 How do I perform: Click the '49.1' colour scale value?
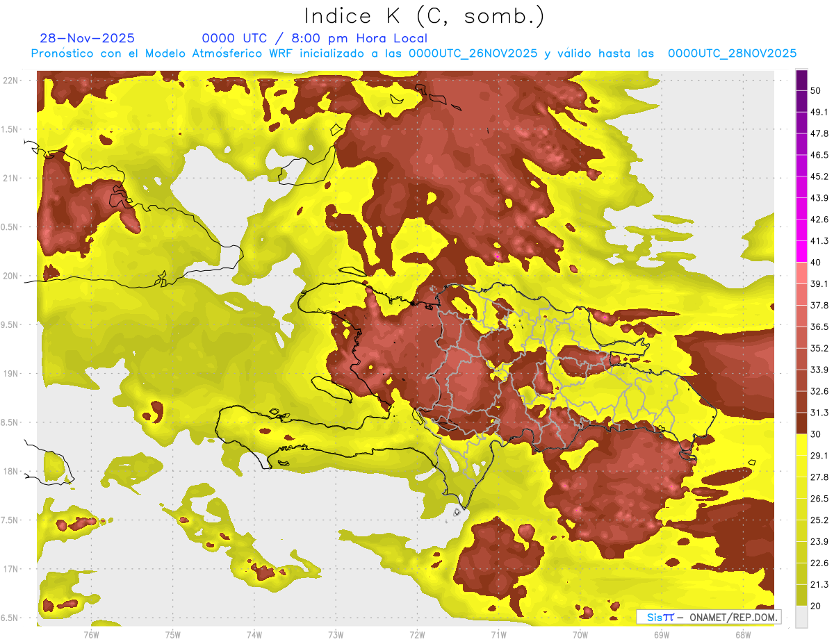point(819,112)
